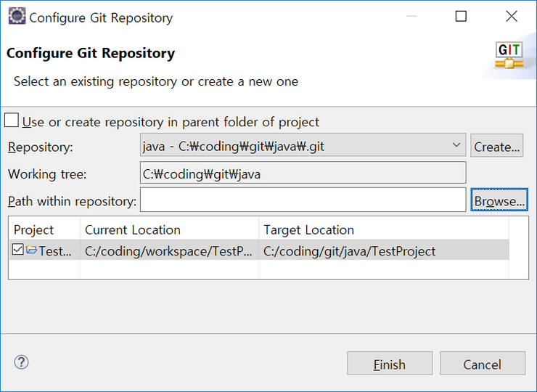Viewport: 537px width, 392px height.
Task: Click Browse... to choose repository path
Action: tap(499, 201)
